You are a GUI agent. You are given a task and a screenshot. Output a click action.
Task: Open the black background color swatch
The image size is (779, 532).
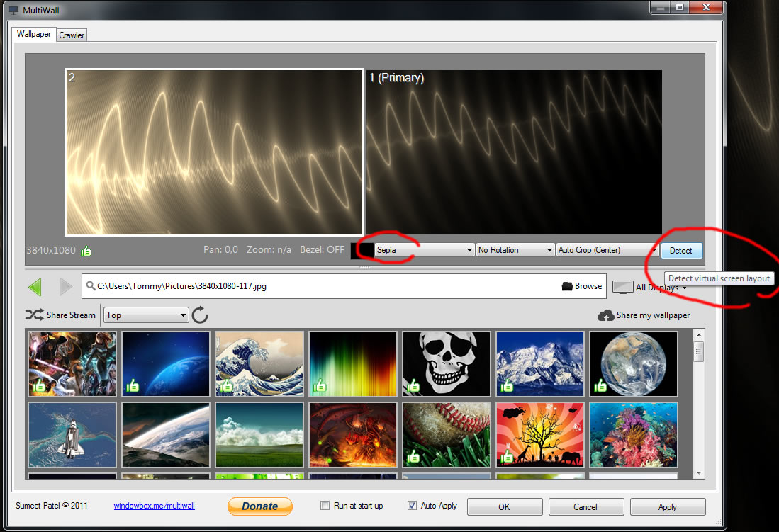point(362,250)
